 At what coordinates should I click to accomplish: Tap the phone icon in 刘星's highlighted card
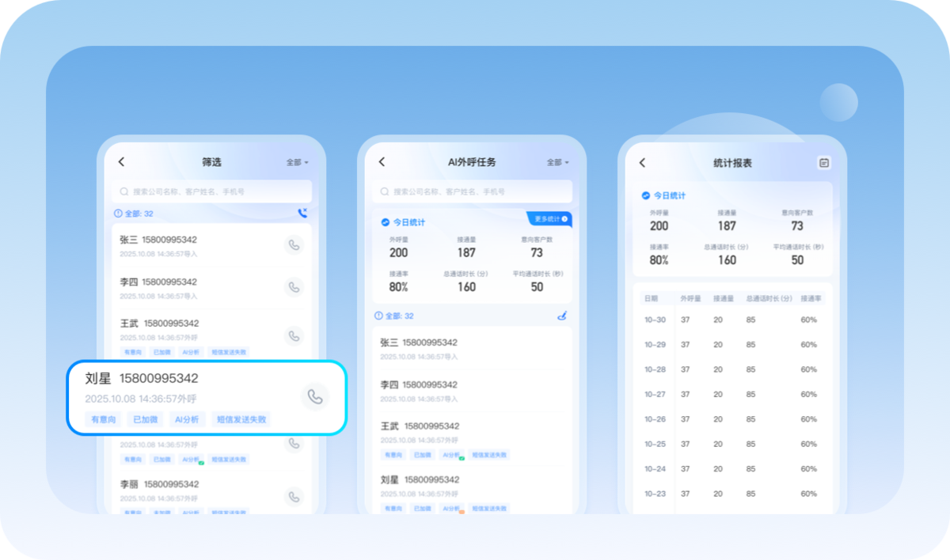point(315,397)
